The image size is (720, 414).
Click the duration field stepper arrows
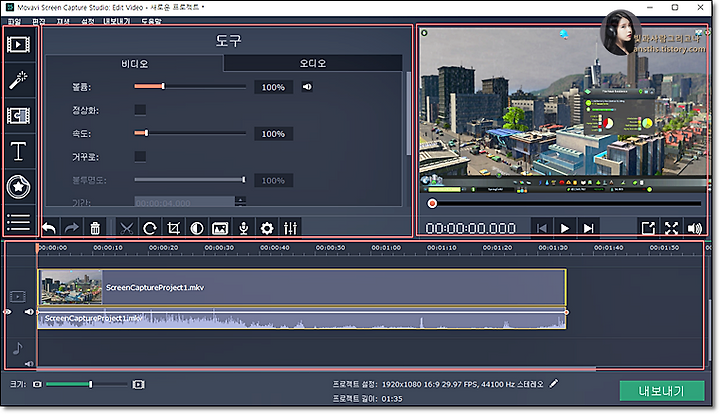(240, 201)
